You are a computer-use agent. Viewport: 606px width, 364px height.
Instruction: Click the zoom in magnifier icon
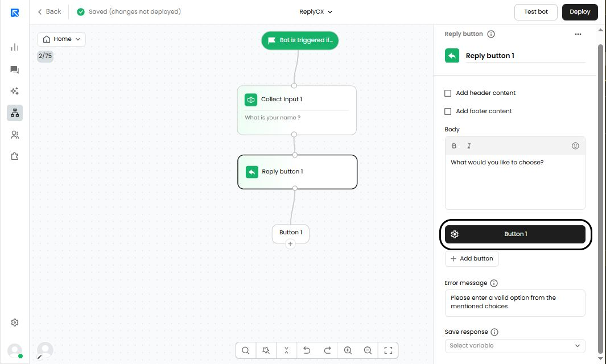348,350
